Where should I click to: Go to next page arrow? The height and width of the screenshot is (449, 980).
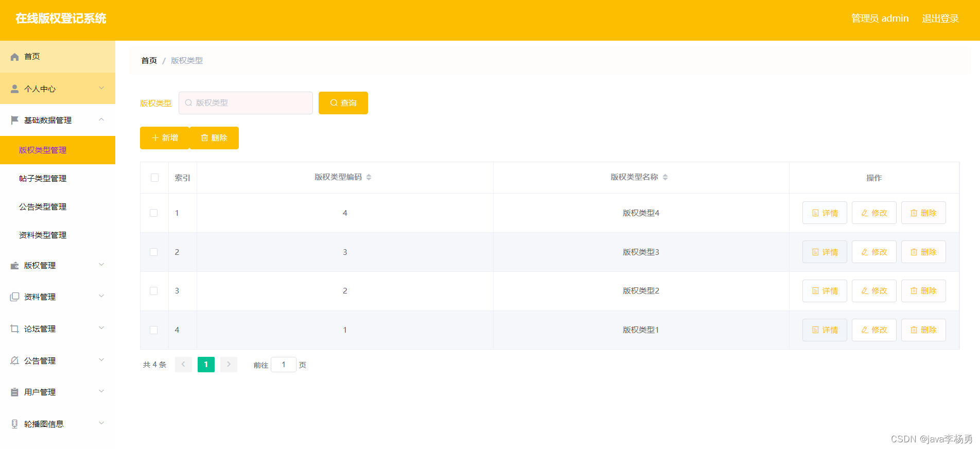click(229, 365)
